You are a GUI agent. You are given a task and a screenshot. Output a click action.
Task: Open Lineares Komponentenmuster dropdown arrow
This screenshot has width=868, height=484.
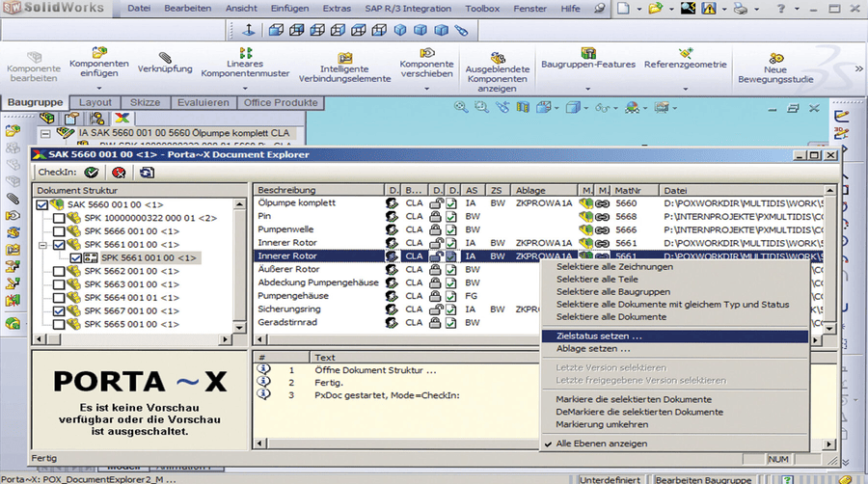[x=245, y=88]
